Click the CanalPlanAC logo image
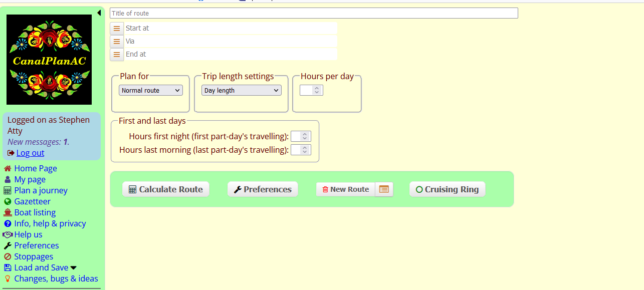Screen dimensions: 644x290 49,60
